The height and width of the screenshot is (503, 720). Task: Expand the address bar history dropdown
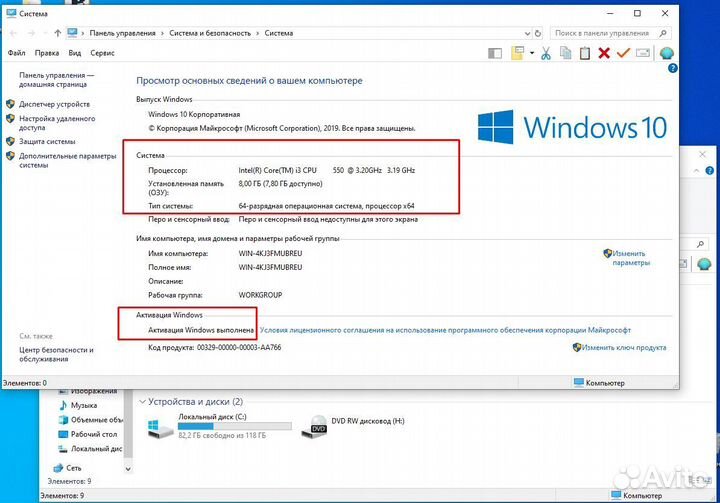coord(527,34)
